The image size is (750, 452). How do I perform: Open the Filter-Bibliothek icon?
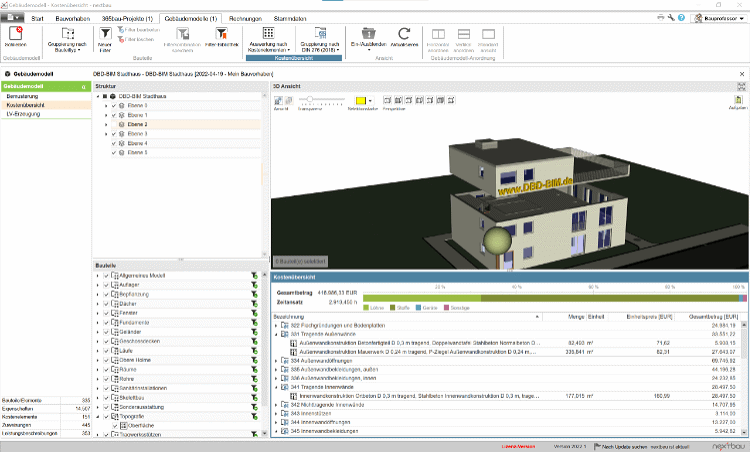[221, 33]
